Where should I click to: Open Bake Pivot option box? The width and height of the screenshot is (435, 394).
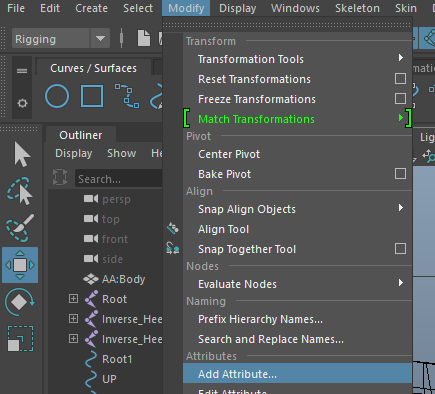pyautogui.click(x=400, y=174)
